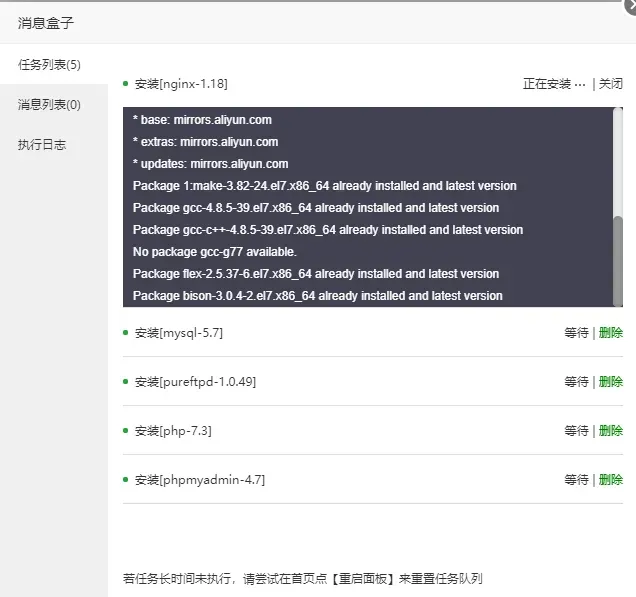The height and width of the screenshot is (597, 636).
Task: Remove the phpmyadmin-4.7 install task
Action: coord(610,479)
